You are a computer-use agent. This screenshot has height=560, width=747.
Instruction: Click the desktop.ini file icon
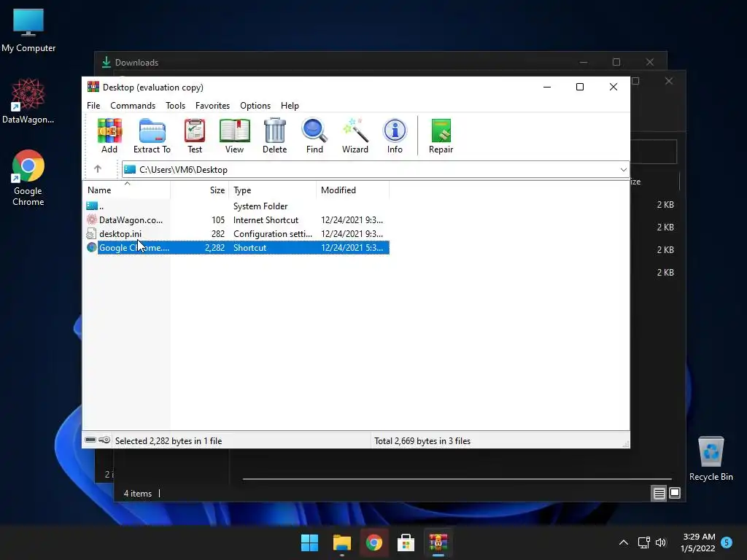pyautogui.click(x=92, y=234)
